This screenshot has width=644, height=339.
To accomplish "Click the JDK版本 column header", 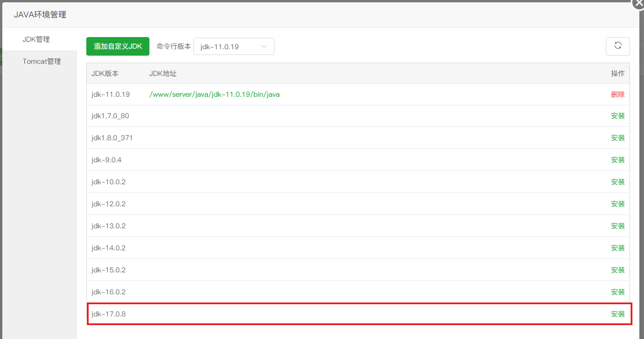I will pyautogui.click(x=105, y=74).
